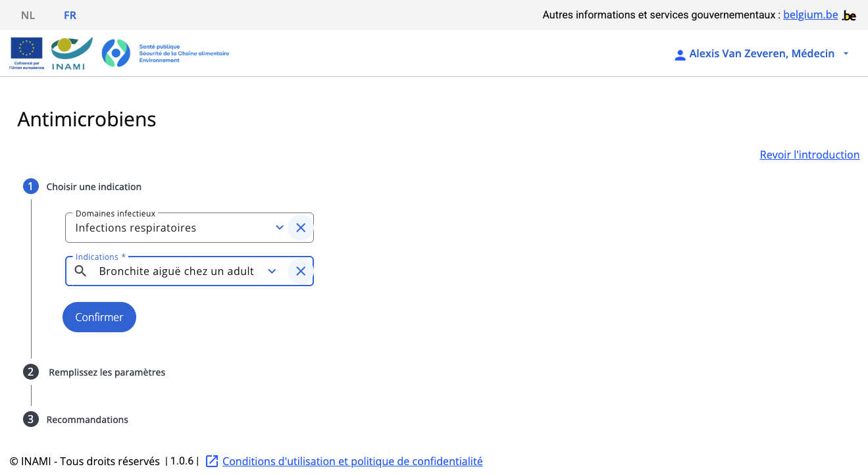Screen dimensions: 868x475
Task: Expand the Indications dropdown chevron
Action: tap(272, 271)
